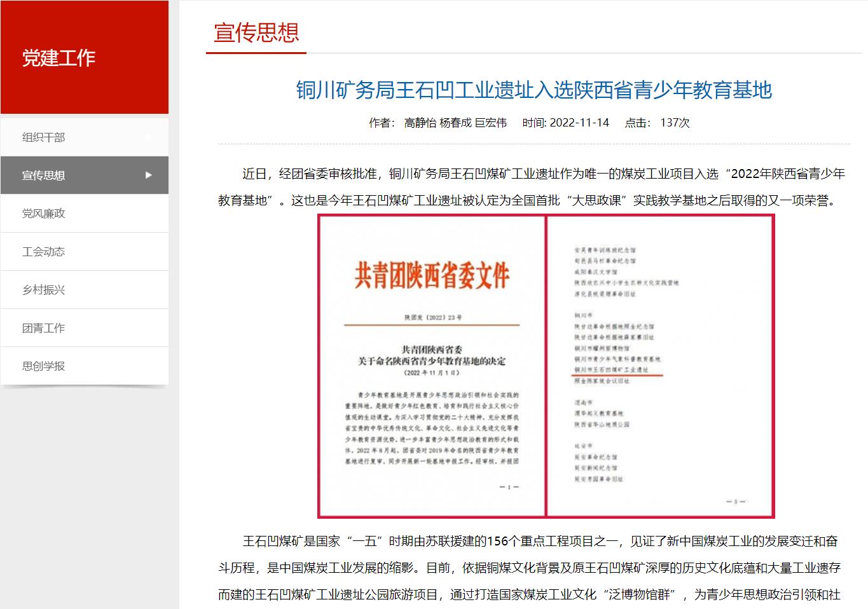Viewport: 868px width, 609px height.
Task: Select 思创学报 from the sidebar
Action: pos(44,366)
